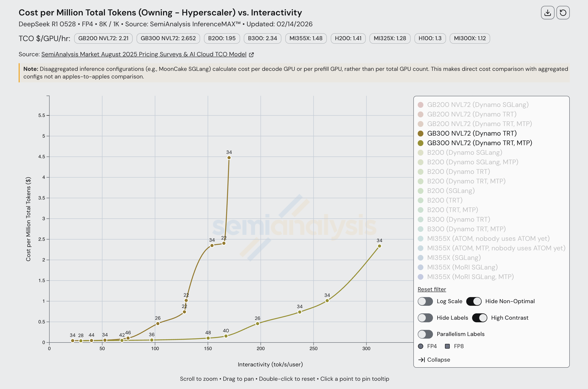Turn off Hide Non-Optimal toggle
This screenshot has width=588, height=389.
click(x=474, y=301)
